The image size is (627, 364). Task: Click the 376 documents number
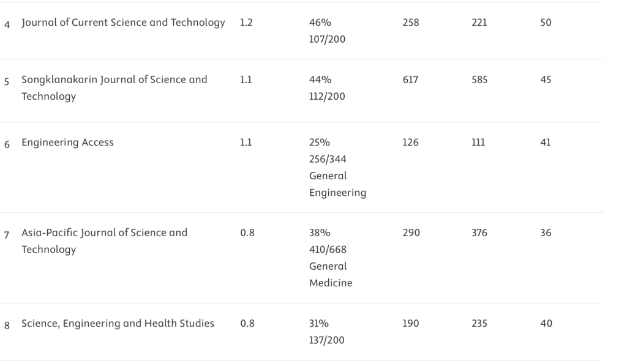pyautogui.click(x=479, y=232)
